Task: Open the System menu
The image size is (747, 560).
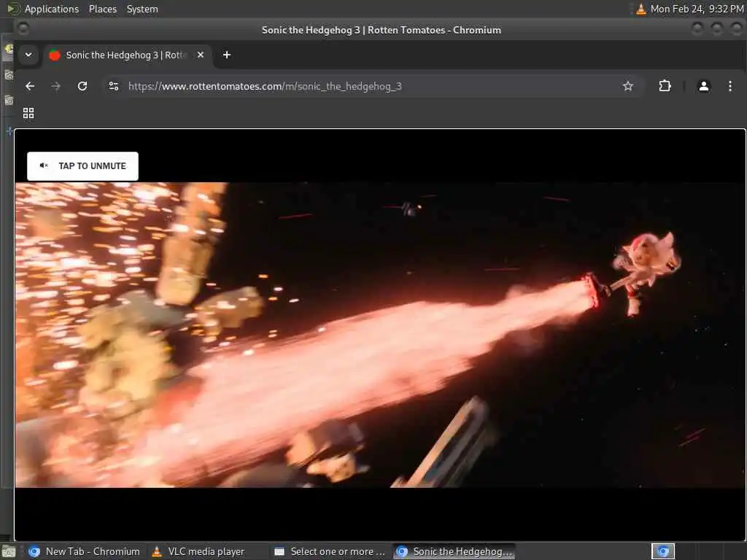Action: coord(142,9)
